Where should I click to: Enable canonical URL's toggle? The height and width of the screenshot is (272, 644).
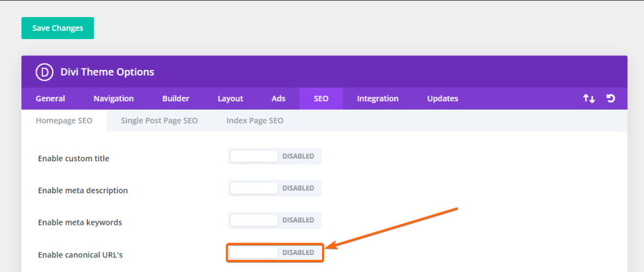275,252
